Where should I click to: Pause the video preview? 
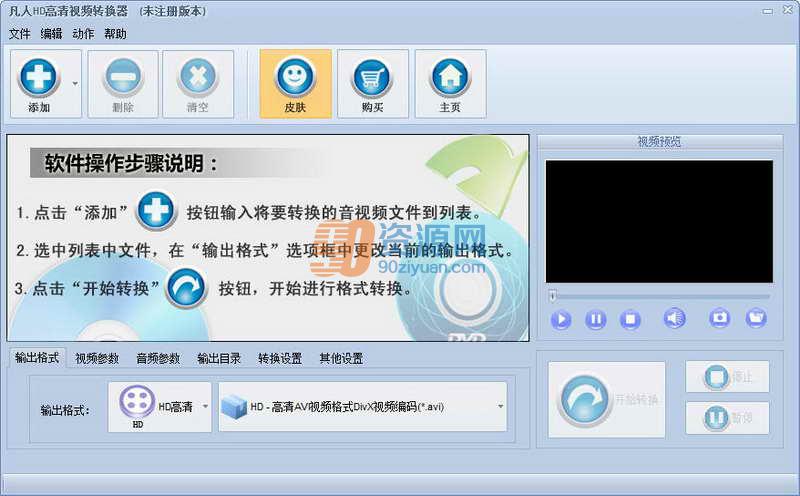pos(595,319)
